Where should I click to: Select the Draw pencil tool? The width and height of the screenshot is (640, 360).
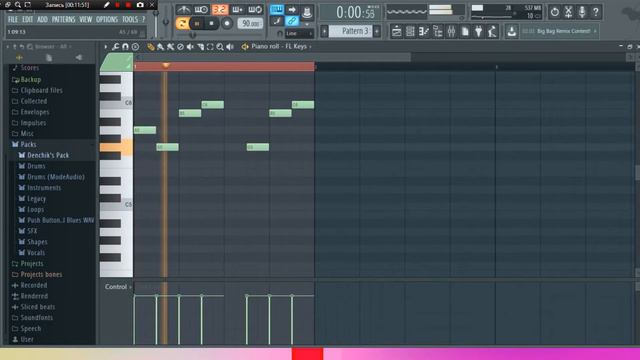(151, 47)
